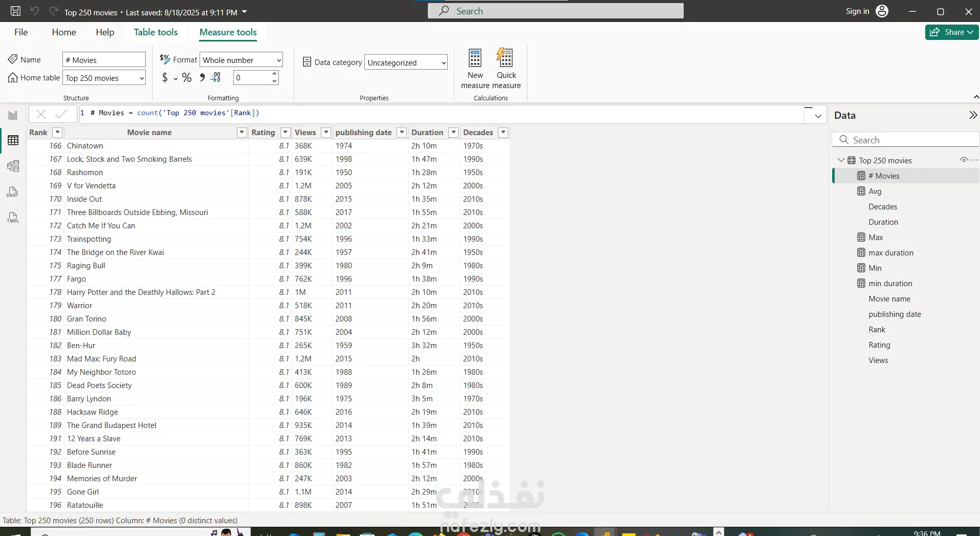Open the File menu
The width and height of the screenshot is (980, 536).
[21, 32]
